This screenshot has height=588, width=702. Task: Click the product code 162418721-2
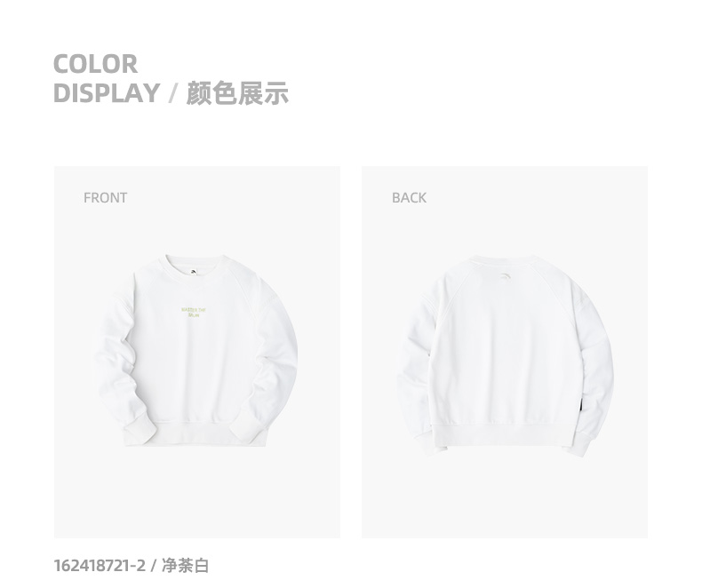[100, 566]
